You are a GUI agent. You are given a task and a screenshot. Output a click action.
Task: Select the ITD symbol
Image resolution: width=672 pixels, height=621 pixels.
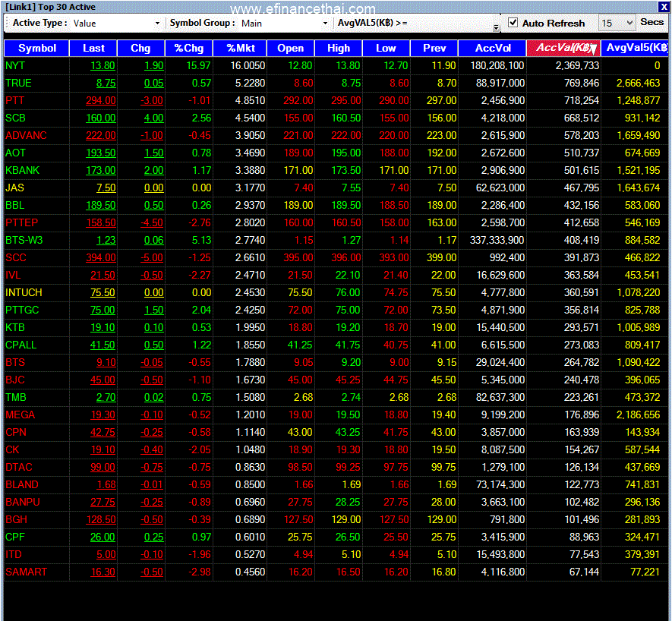(x=13, y=554)
